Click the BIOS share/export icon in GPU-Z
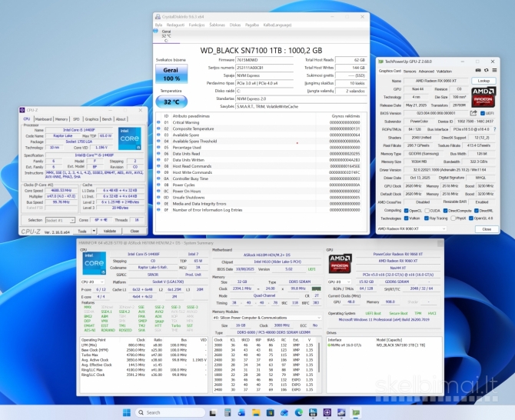 pyautogui.click(x=473, y=113)
